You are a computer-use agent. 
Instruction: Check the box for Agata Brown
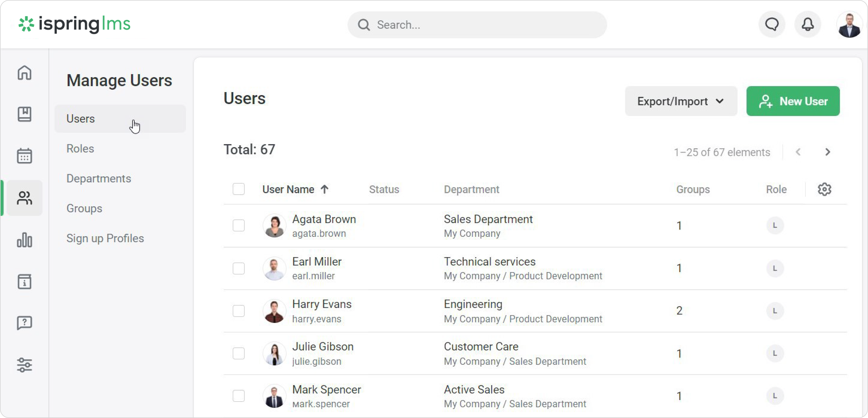tap(239, 225)
